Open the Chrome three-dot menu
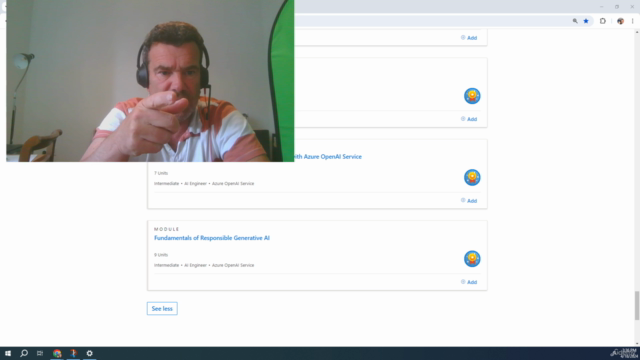This screenshot has width=640, height=360. [x=632, y=21]
